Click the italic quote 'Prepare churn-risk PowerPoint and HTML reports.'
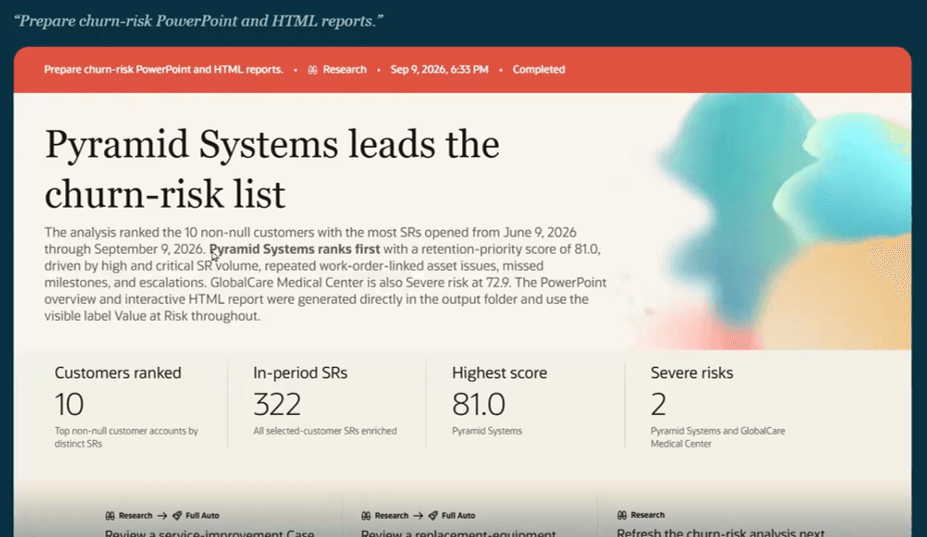The width and height of the screenshot is (927, 537). [x=199, y=21]
